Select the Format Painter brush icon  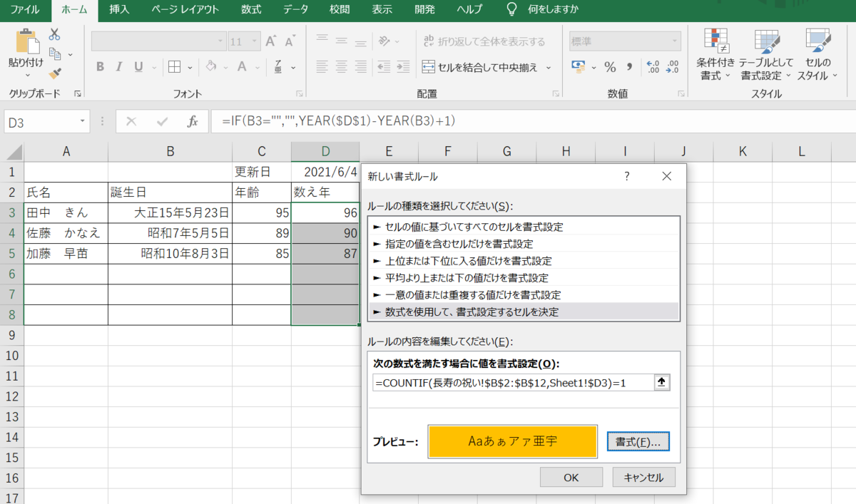point(55,73)
